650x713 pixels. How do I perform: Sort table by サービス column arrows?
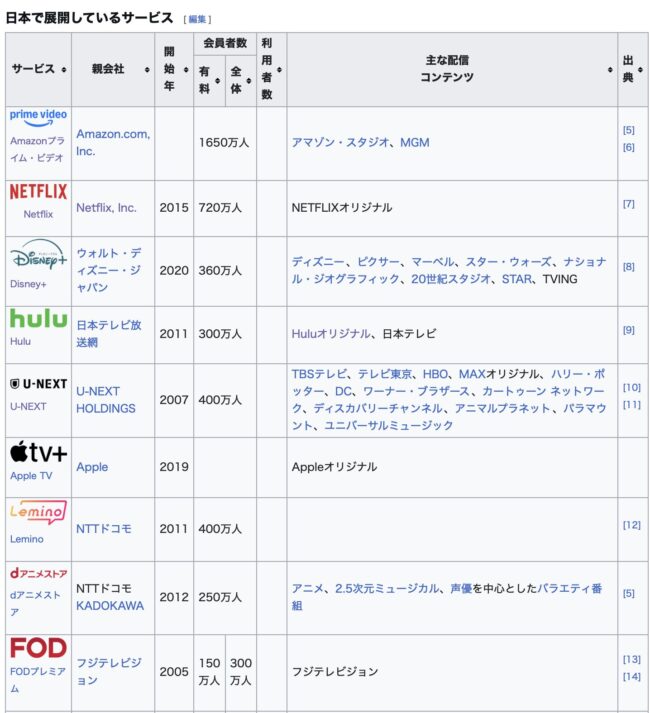(64, 70)
